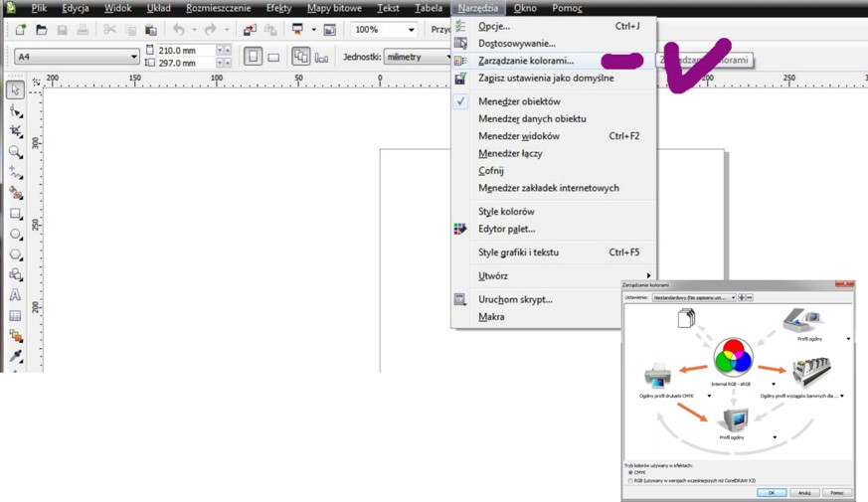Image resolution: width=868 pixels, height=502 pixels.
Task: Expand the Internal RGB - sRGB profile dropdown
Action: [x=775, y=384]
